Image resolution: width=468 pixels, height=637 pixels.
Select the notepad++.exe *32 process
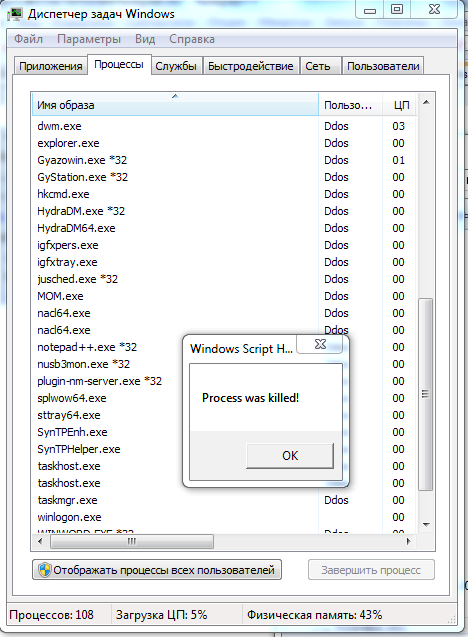click(x=87, y=347)
